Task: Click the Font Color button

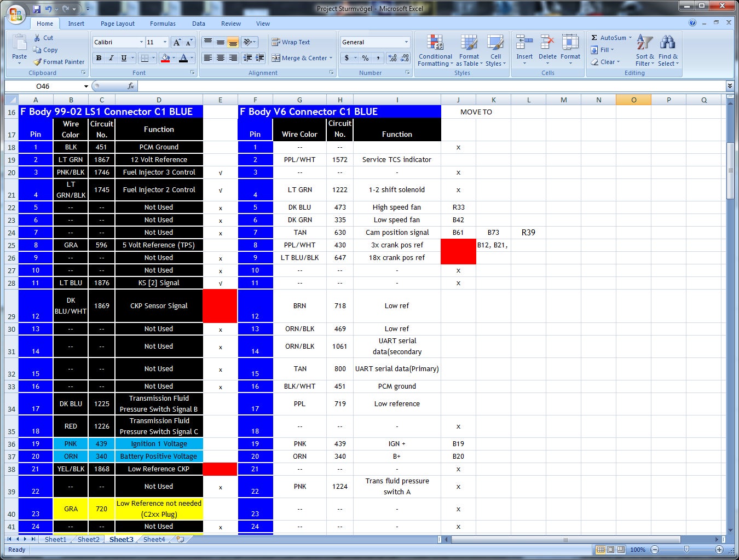Action: pyautogui.click(x=183, y=58)
